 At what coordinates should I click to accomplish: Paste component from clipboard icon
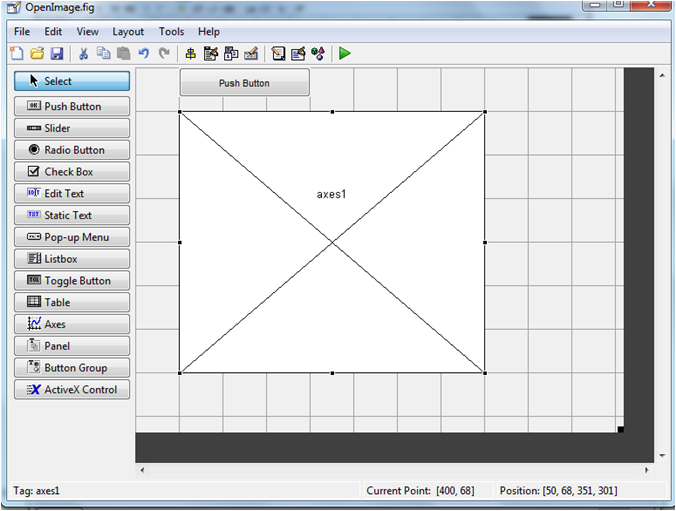(124, 53)
